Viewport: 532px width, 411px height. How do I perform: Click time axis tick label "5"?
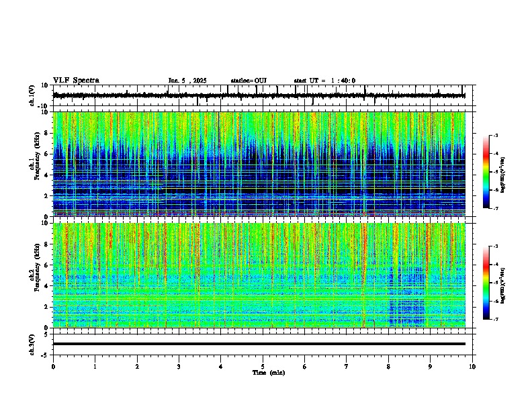pos(263,367)
